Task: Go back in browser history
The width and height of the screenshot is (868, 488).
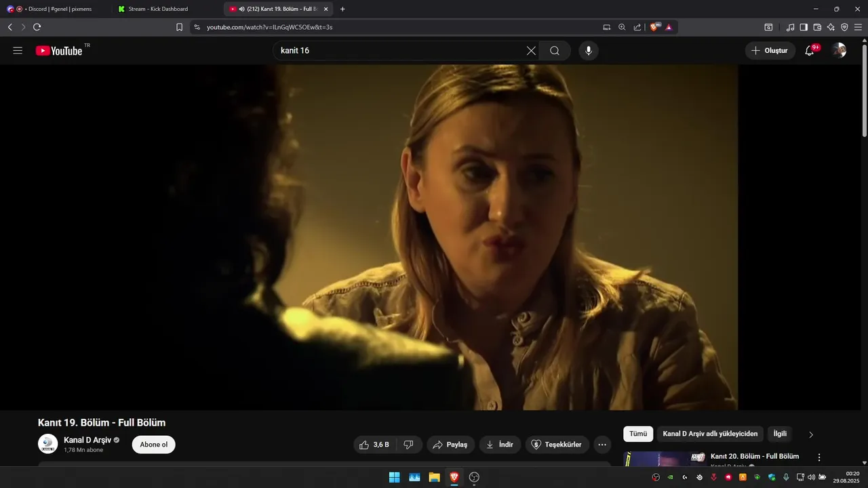Action: tap(10, 27)
